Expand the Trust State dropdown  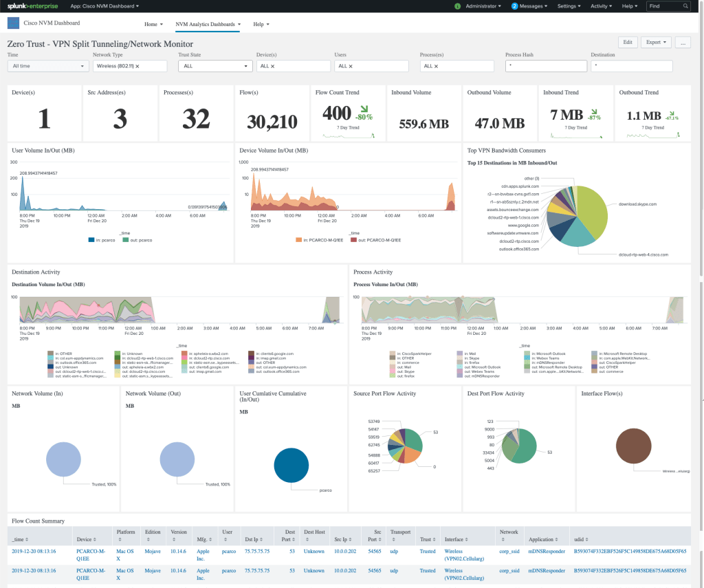215,66
